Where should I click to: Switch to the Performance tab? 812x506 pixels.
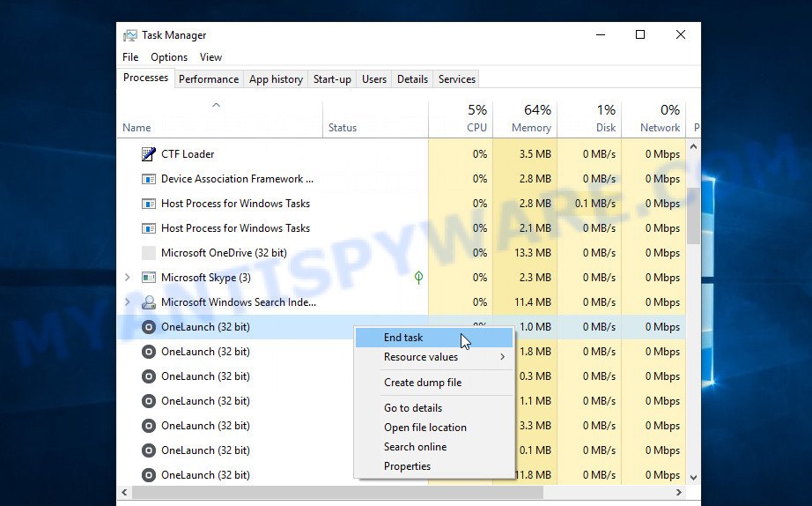209,79
